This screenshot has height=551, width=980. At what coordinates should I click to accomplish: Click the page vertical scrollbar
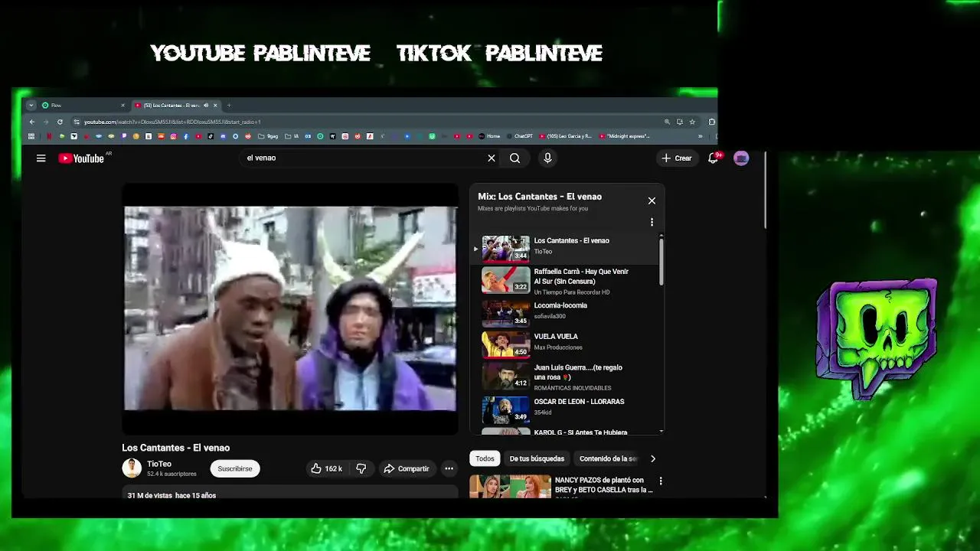(x=765, y=189)
